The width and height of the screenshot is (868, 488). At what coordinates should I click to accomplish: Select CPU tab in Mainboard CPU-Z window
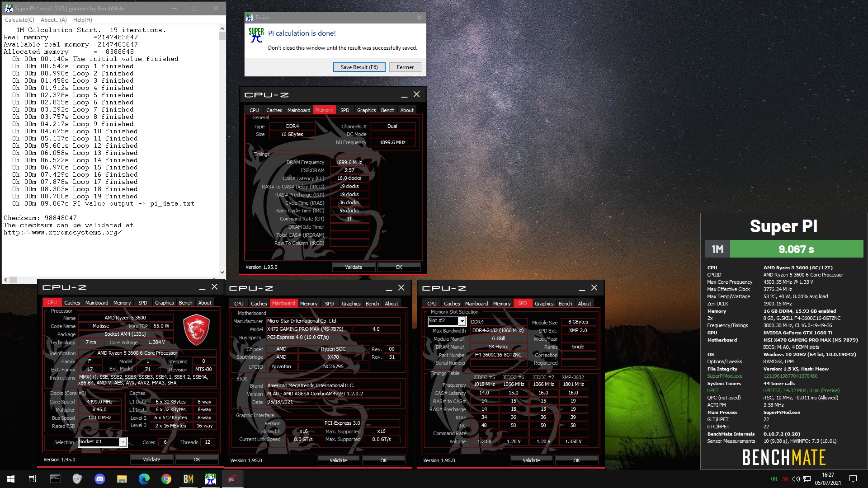(x=239, y=304)
